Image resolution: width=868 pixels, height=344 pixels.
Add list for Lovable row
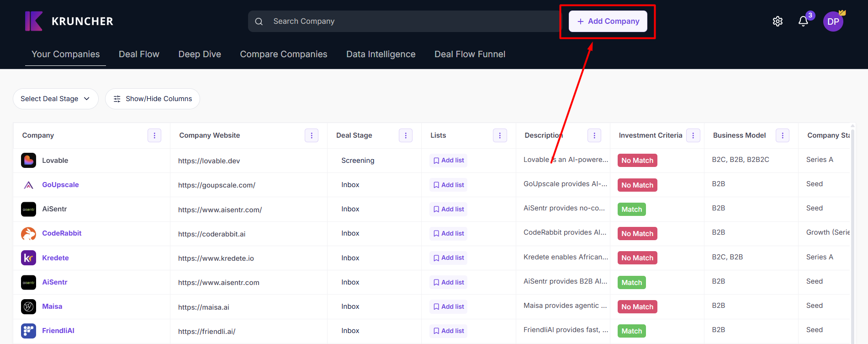[x=448, y=161]
